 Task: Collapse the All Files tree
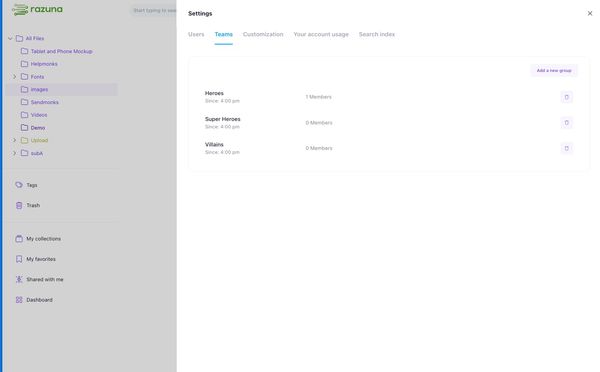pos(10,38)
